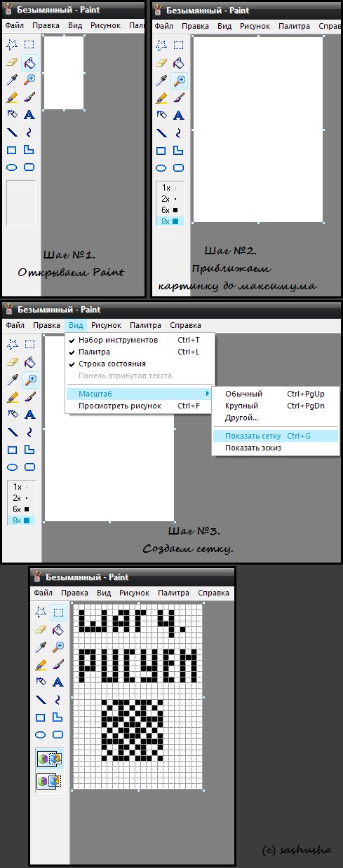The image size is (343, 868).
Task: Open 'Справка' menu in Step 4 window
Action: pos(213,593)
